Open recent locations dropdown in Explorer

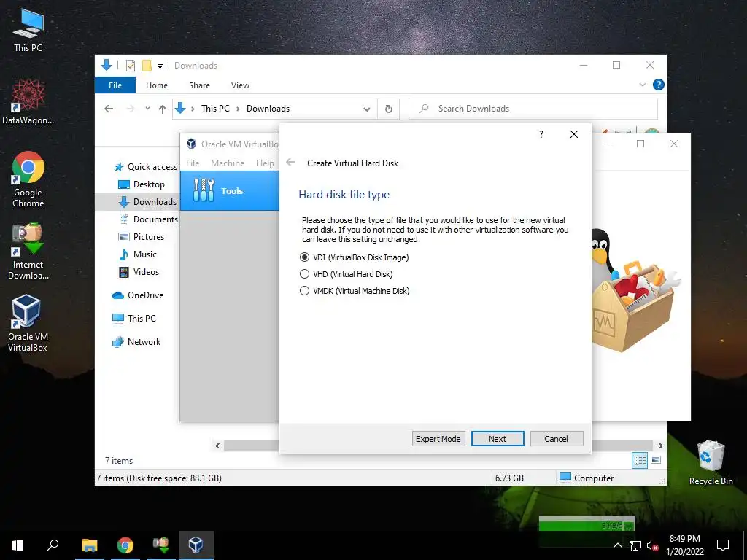point(147,109)
